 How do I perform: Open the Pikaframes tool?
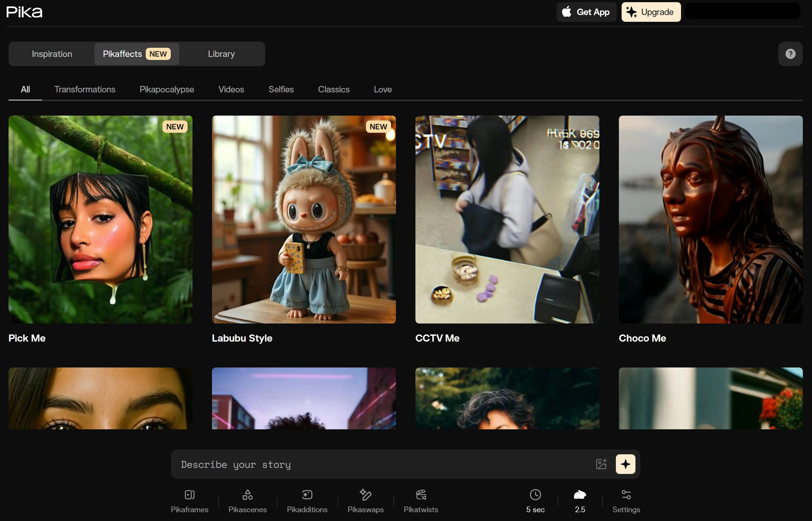[x=189, y=501]
